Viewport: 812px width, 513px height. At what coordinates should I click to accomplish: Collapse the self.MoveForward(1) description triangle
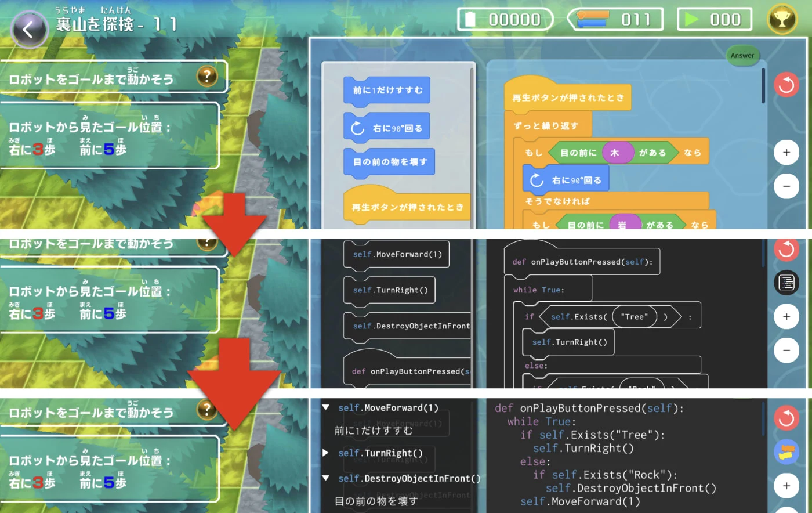326,408
